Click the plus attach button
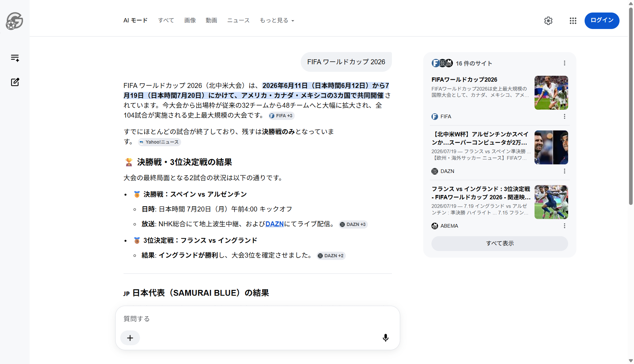 pyautogui.click(x=130, y=338)
